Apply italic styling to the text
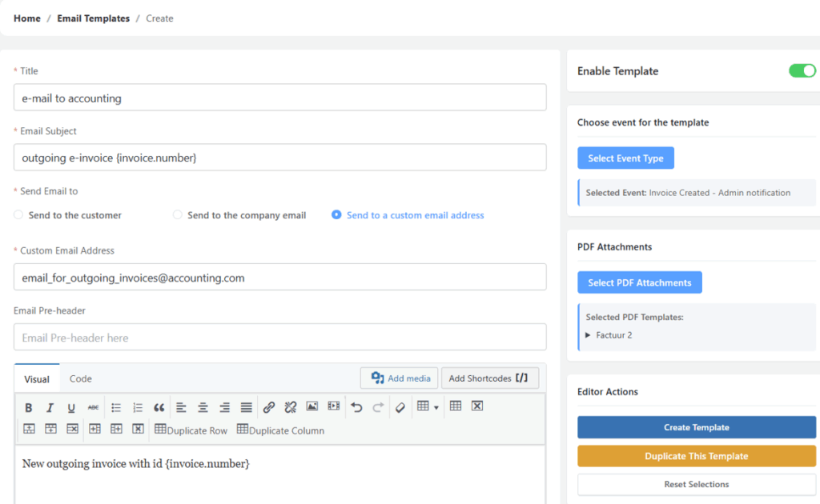The image size is (820, 504). [50, 406]
